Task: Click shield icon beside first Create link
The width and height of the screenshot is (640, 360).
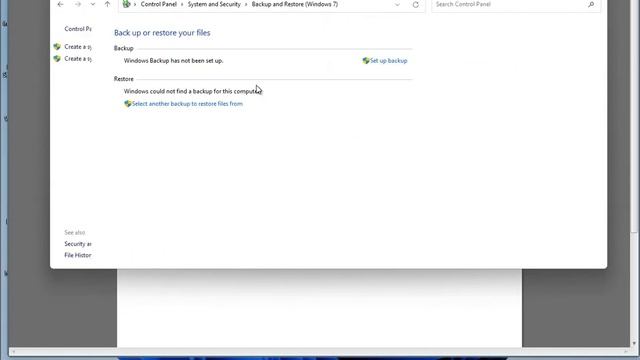Action: (x=57, y=47)
